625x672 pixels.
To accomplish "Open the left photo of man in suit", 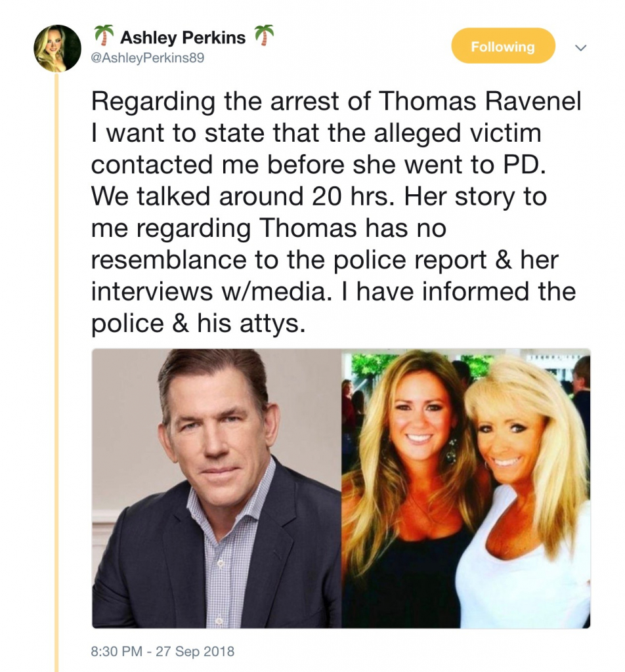I will [217, 488].
